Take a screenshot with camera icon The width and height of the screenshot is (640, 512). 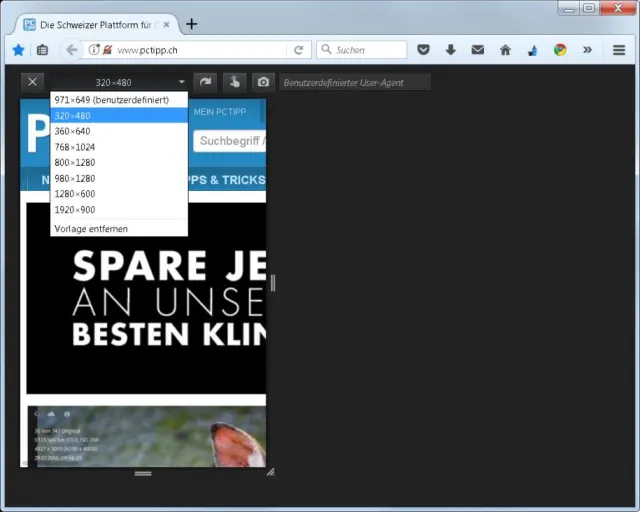263,82
